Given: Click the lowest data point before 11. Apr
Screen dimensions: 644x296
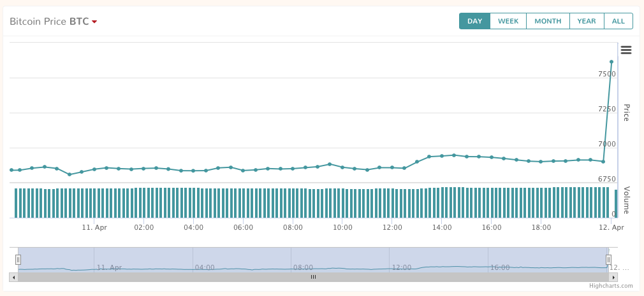Looking at the screenshot, I should [x=70, y=174].
